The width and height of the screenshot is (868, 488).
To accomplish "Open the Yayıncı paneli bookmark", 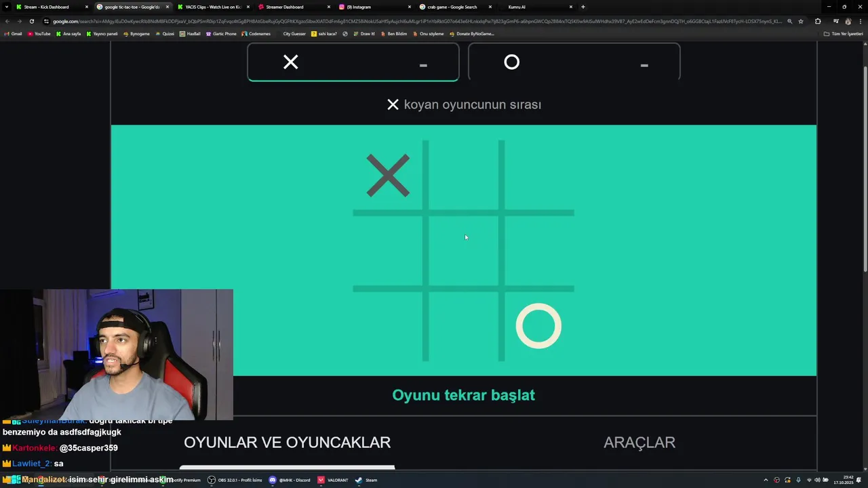I will pos(102,33).
